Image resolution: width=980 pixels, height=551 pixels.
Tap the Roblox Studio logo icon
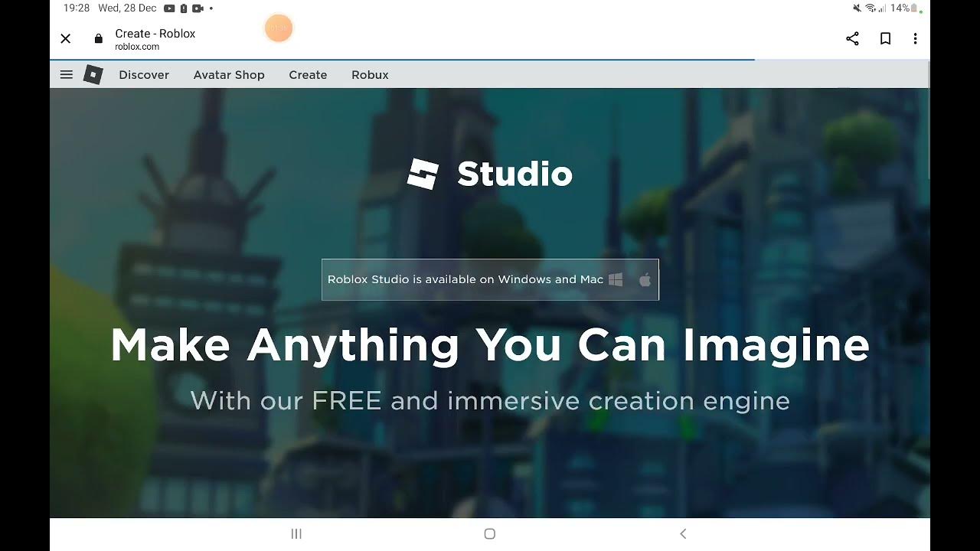tap(423, 174)
